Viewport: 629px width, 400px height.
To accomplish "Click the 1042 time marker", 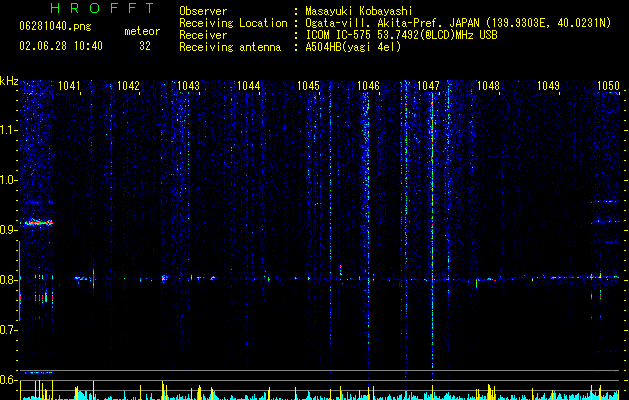I will [x=128, y=85].
